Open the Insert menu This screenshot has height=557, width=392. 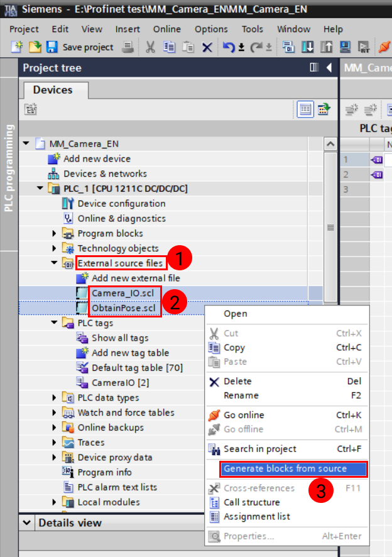pyautogui.click(x=128, y=29)
